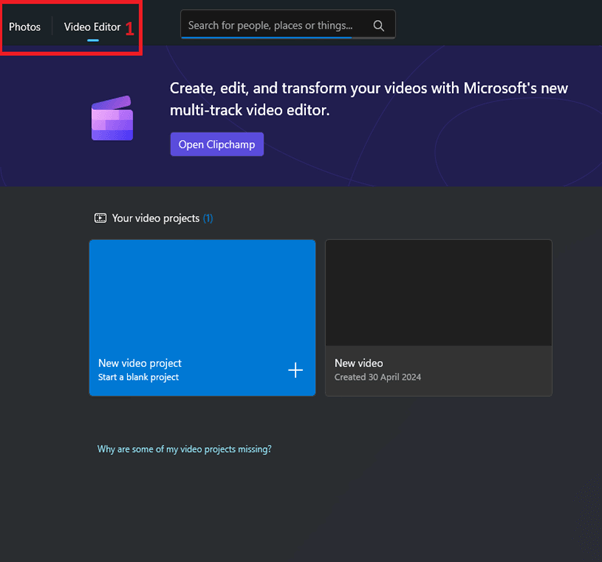The height and width of the screenshot is (562, 602).
Task: Click the 'New video' project title
Action: (359, 363)
